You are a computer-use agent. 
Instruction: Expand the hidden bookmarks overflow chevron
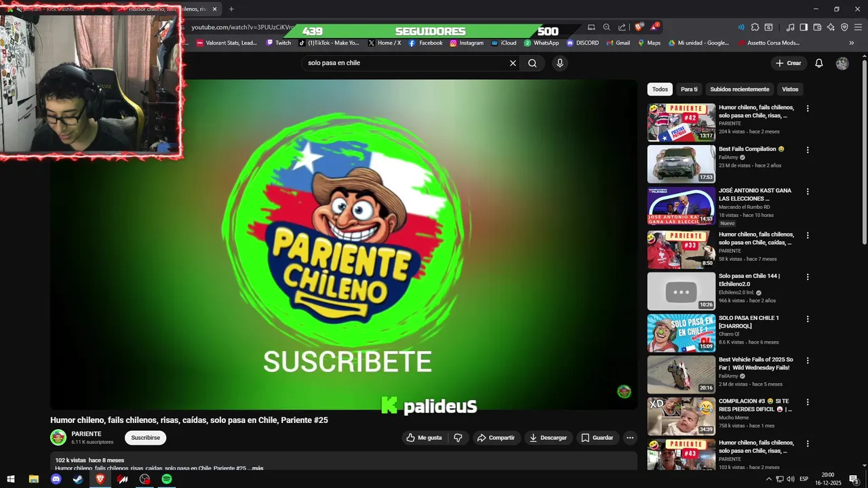click(852, 43)
